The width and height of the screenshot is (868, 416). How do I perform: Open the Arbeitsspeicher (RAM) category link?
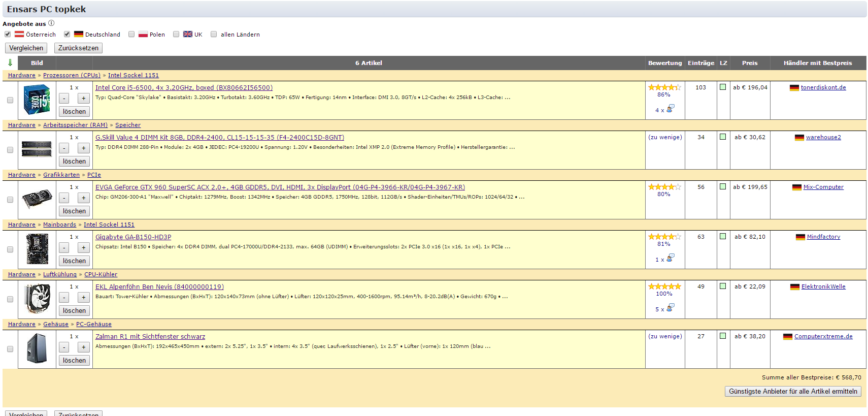pyautogui.click(x=75, y=125)
